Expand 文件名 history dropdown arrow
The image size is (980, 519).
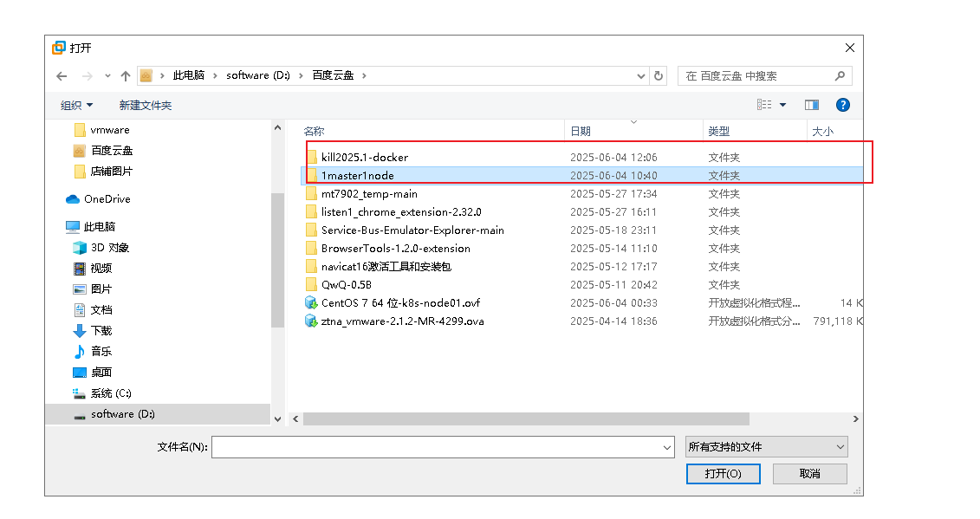pyautogui.click(x=667, y=447)
